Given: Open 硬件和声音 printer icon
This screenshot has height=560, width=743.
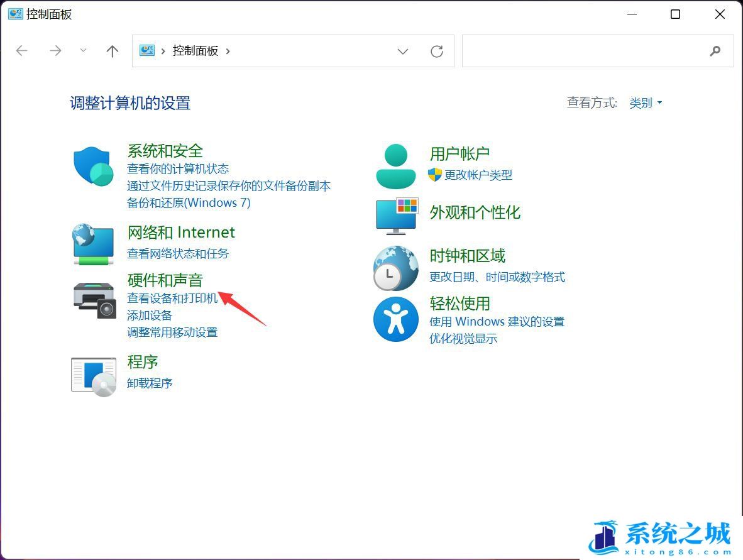Looking at the screenshot, I should [x=93, y=300].
